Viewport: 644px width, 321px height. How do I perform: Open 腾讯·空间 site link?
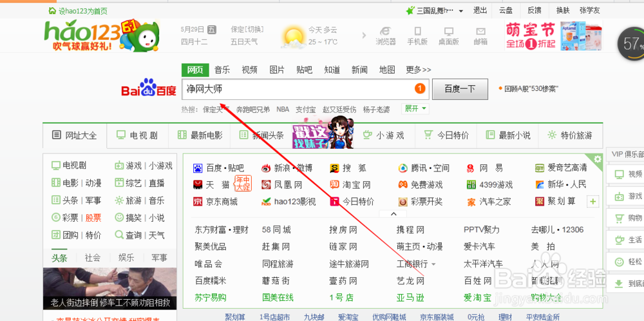pyautogui.click(x=424, y=168)
